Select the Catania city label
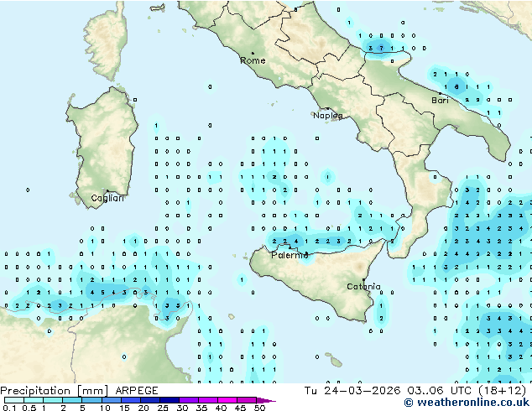This screenshot has width=532, height=411. (x=363, y=287)
